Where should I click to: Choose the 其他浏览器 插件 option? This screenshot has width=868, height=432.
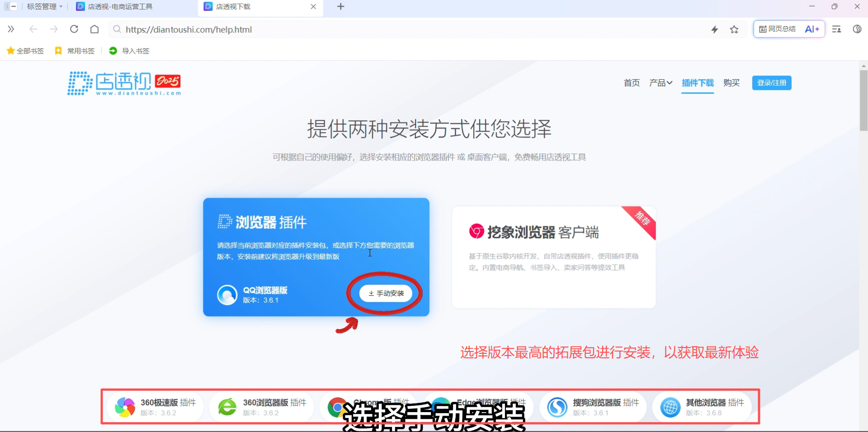coord(702,407)
